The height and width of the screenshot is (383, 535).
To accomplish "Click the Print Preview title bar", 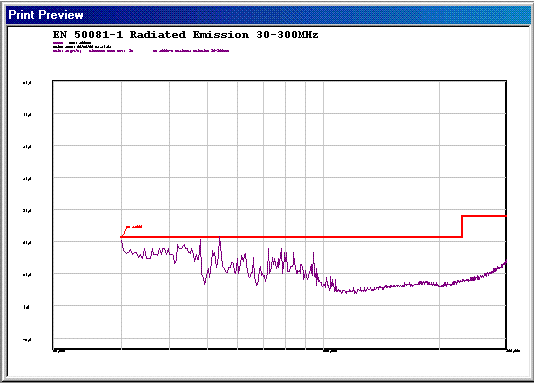I will pyautogui.click(x=268, y=15).
